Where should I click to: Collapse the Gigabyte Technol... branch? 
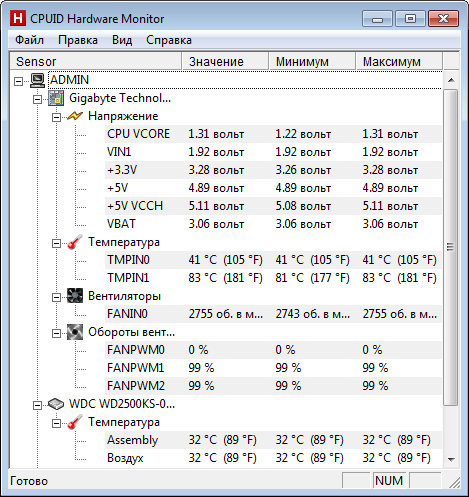(38, 99)
